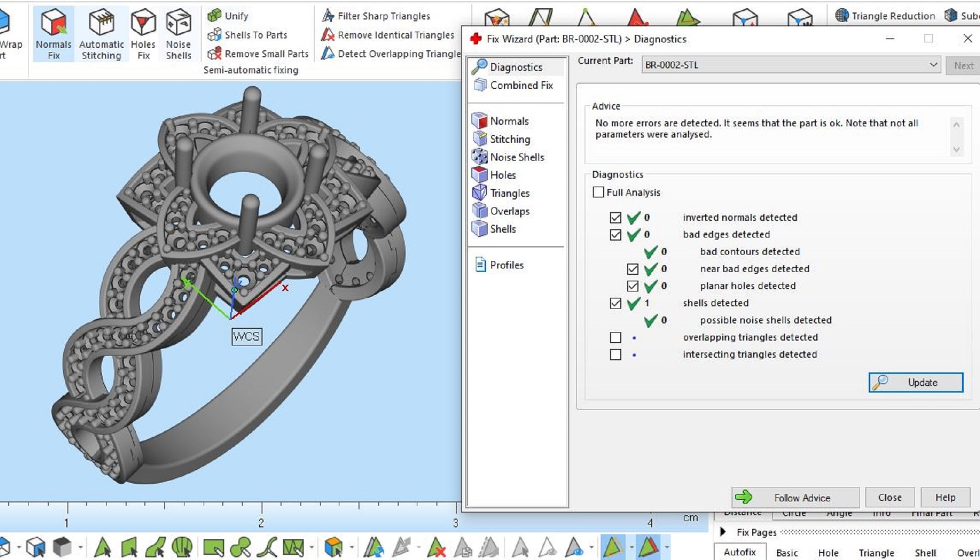Open the Hole tab
980x560 pixels.
click(828, 553)
